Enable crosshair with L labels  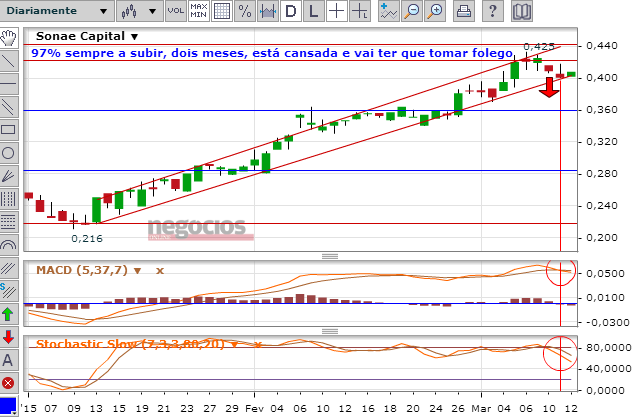click(x=360, y=11)
